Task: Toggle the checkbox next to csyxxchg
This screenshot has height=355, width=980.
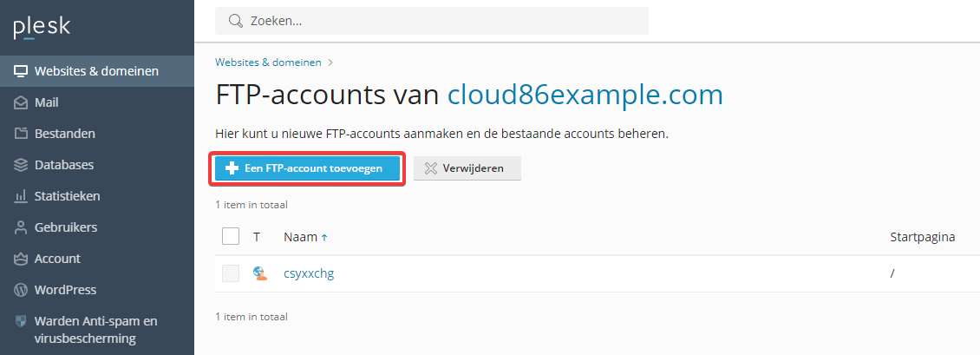Action: pos(231,273)
